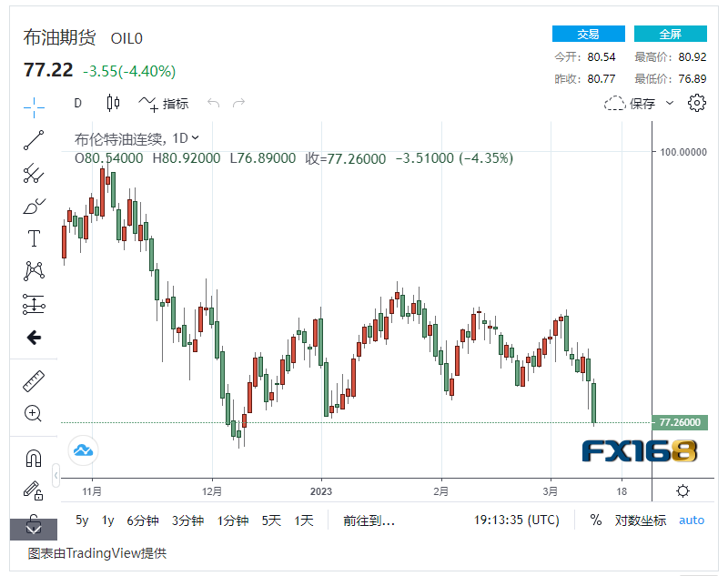Image resolution: width=728 pixels, height=576 pixels.
Task: Open the 前往到... go-to date
Action: [x=369, y=520]
